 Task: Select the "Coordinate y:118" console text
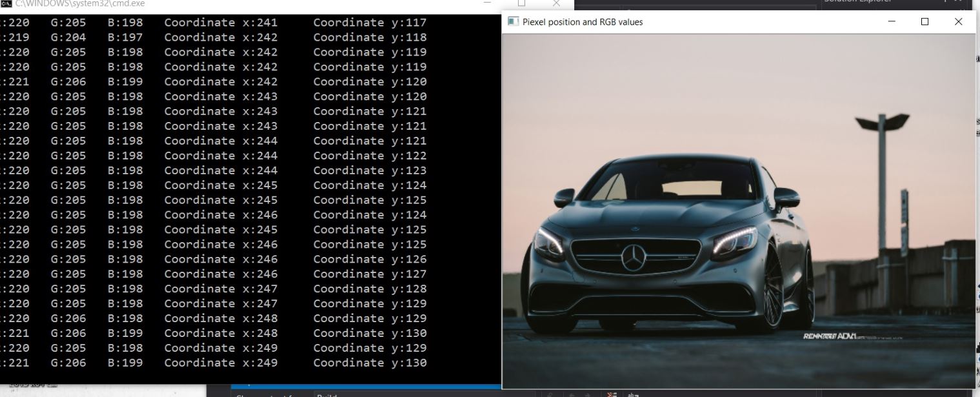tap(370, 37)
